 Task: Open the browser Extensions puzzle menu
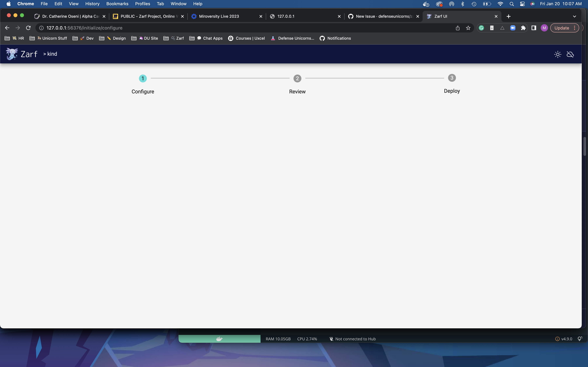pyautogui.click(x=523, y=28)
